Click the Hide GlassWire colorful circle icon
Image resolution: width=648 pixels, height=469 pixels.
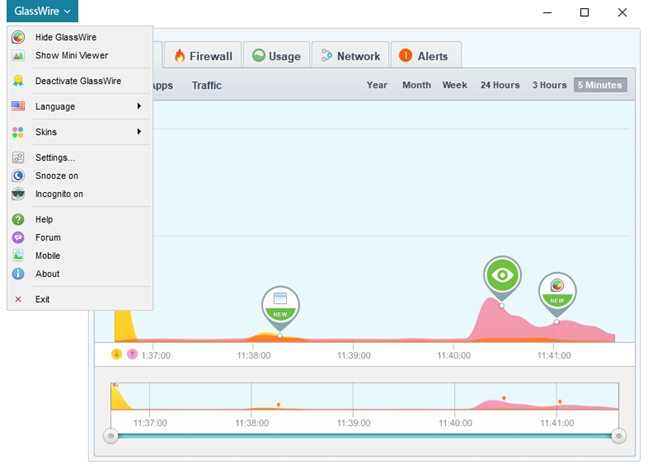[x=18, y=37]
